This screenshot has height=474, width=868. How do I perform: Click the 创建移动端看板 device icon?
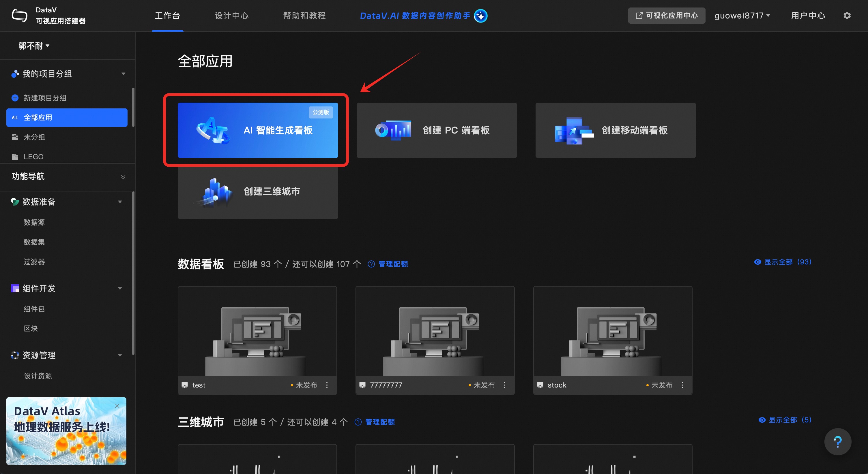tap(574, 131)
